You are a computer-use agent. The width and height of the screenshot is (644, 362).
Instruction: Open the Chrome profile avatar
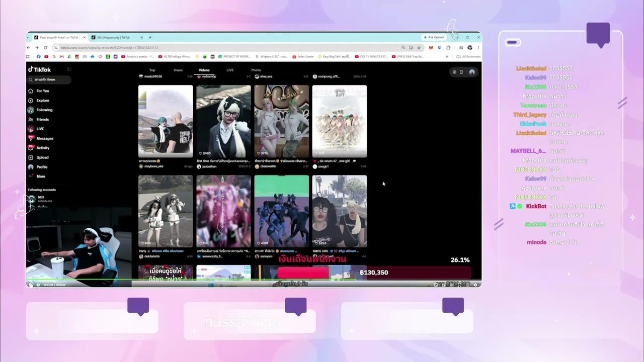[x=469, y=48]
